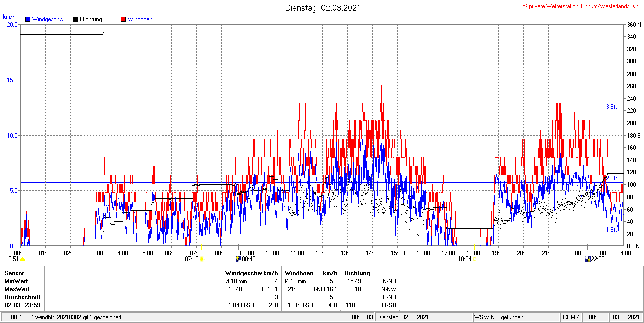Click the status bar saved windbft gif message
This screenshot has height=323, width=644.
61,317
